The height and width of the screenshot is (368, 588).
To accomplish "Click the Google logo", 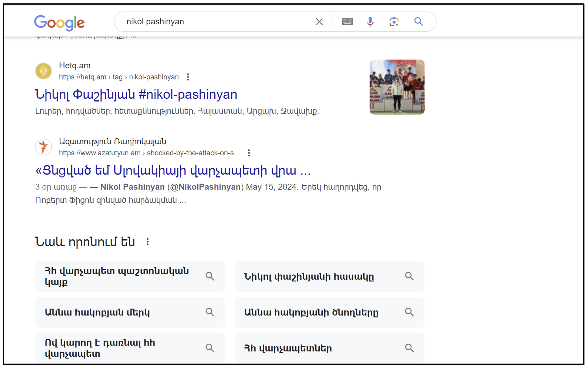I will (59, 22).
